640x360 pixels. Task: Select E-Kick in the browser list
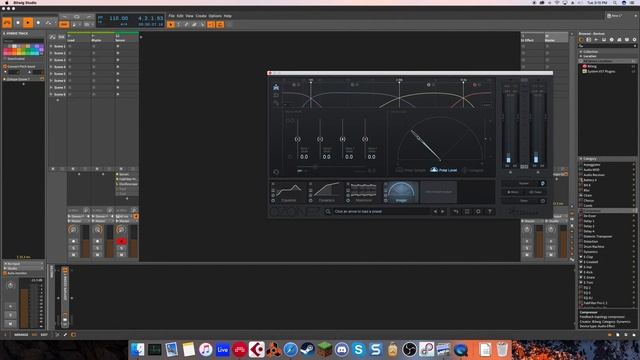[x=607, y=272]
